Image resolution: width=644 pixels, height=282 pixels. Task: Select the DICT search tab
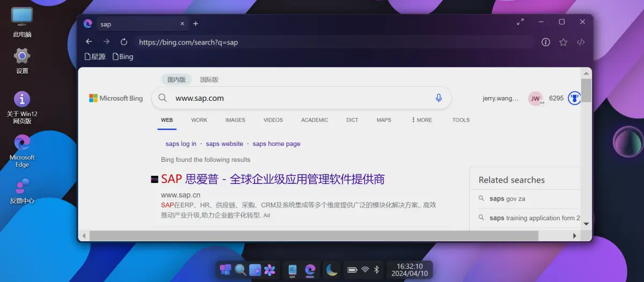(353, 120)
